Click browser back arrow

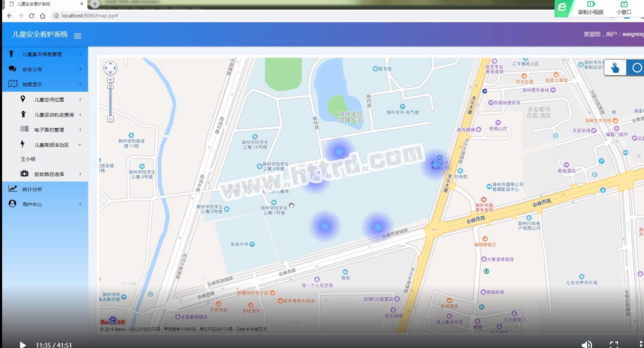(10, 16)
